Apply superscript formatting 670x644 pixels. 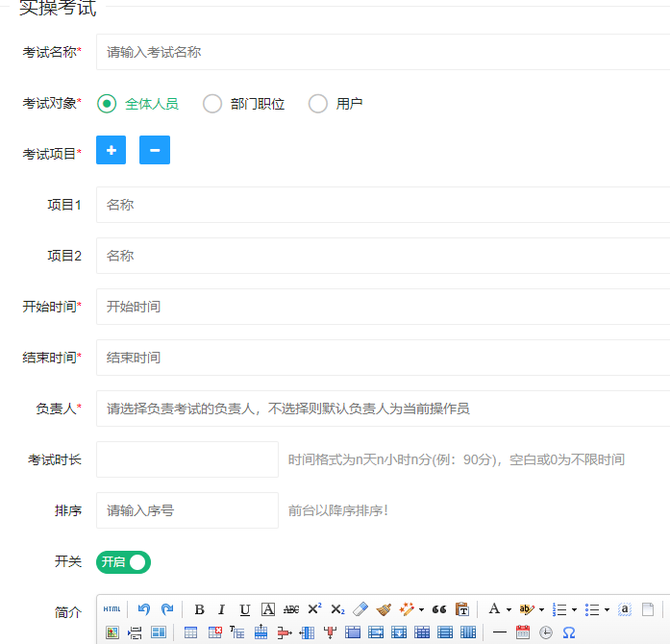314,608
